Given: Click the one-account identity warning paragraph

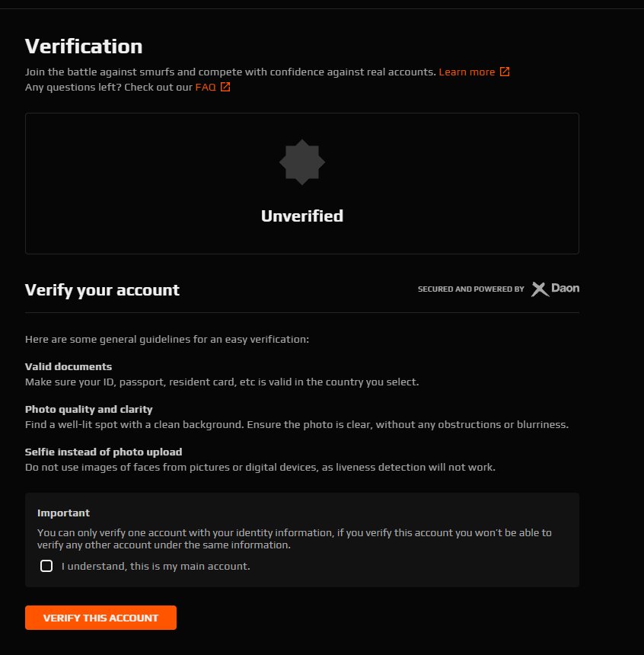Looking at the screenshot, I should click(295, 539).
